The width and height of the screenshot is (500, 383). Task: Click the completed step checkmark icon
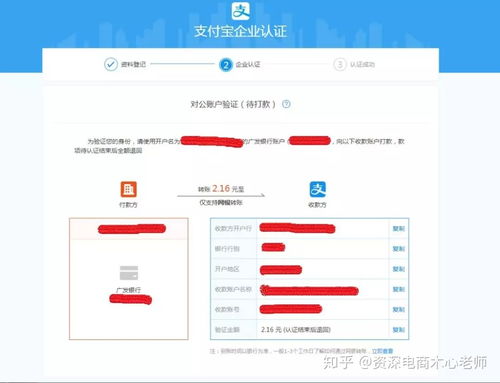pos(111,64)
